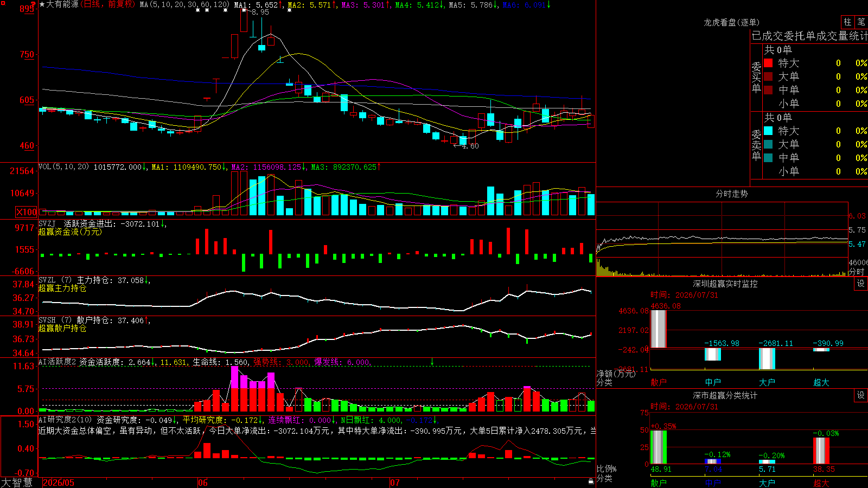
Task: Click the cyan 特大 swatch under 委卖单
Action: (768, 131)
